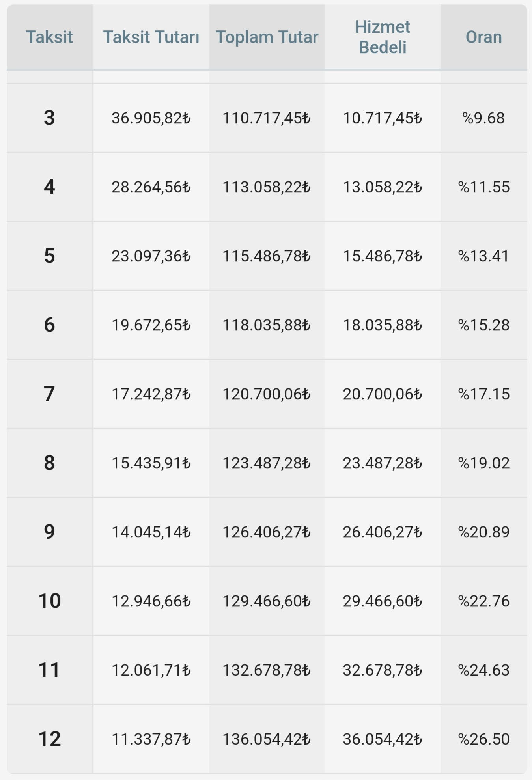This screenshot has width=532, height=780.
Task: Click service fee 15.486,78₺
Action: click(x=383, y=256)
